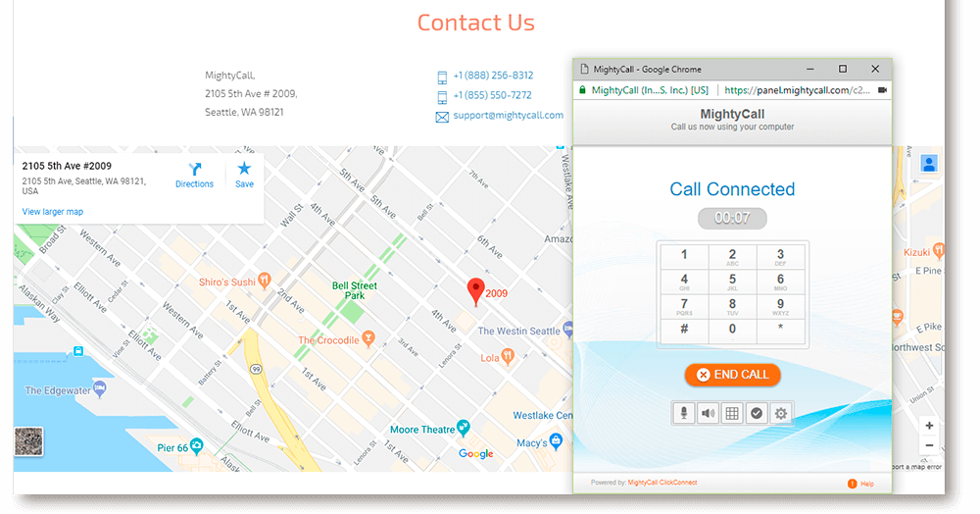Email support@mightycall.com
Screen dimensions: 980x514
pos(508,115)
